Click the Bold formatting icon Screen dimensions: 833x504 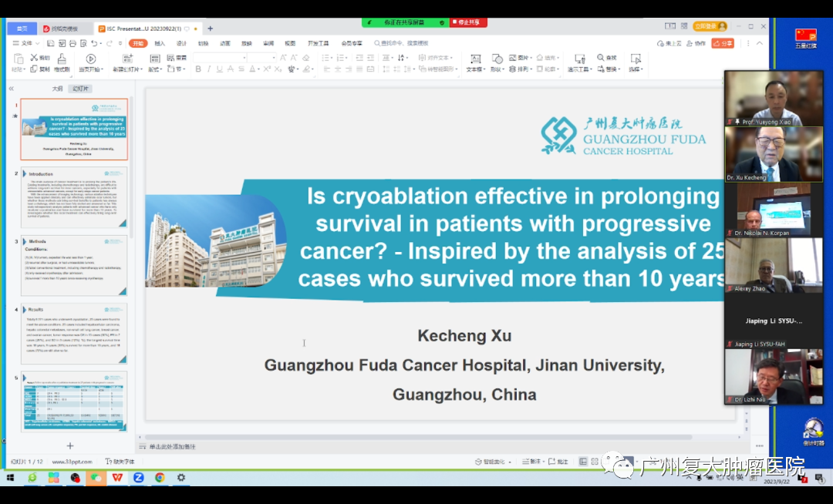pyautogui.click(x=198, y=69)
